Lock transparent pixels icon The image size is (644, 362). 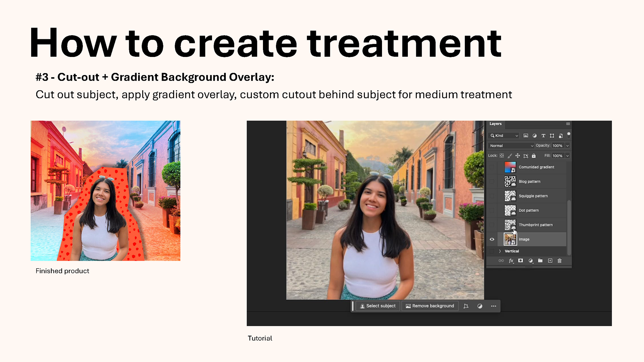(x=502, y=156)
